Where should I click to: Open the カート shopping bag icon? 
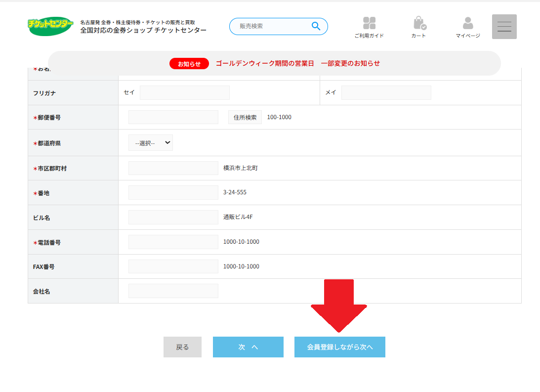pos(419,27)
